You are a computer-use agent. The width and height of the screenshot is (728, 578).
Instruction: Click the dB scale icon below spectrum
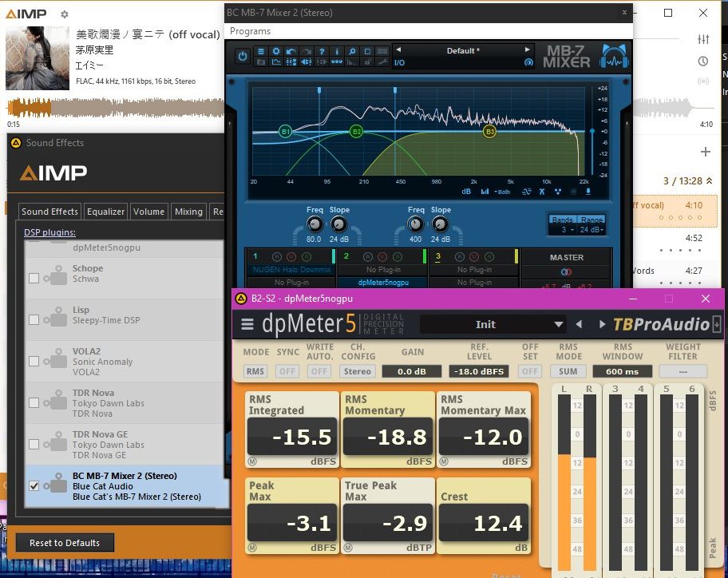click(466, 192)
